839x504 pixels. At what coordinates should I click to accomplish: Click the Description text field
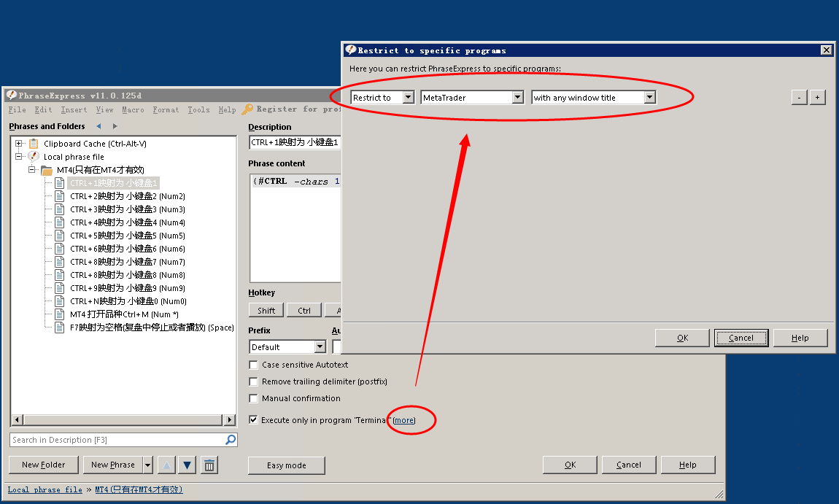click(295, 142)
